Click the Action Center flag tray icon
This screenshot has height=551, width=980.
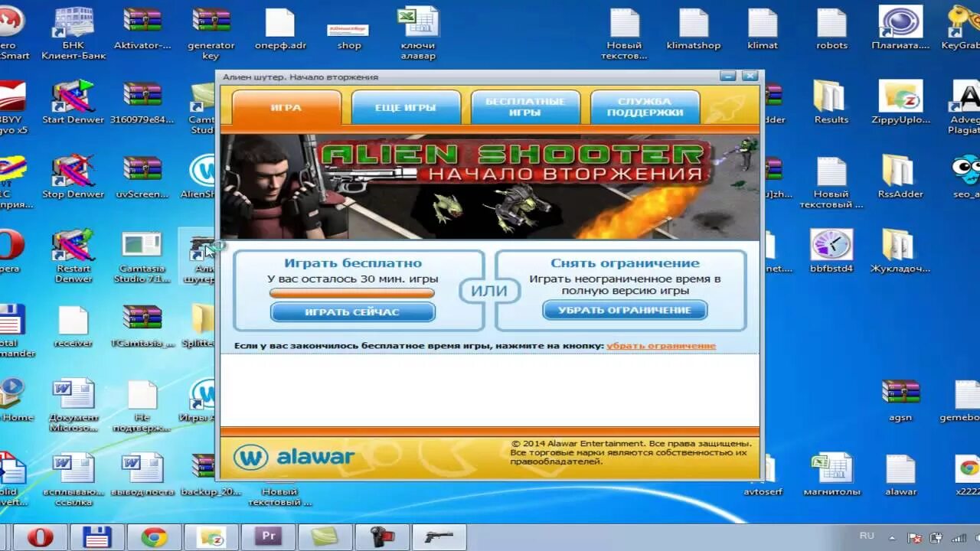[916, 537]
